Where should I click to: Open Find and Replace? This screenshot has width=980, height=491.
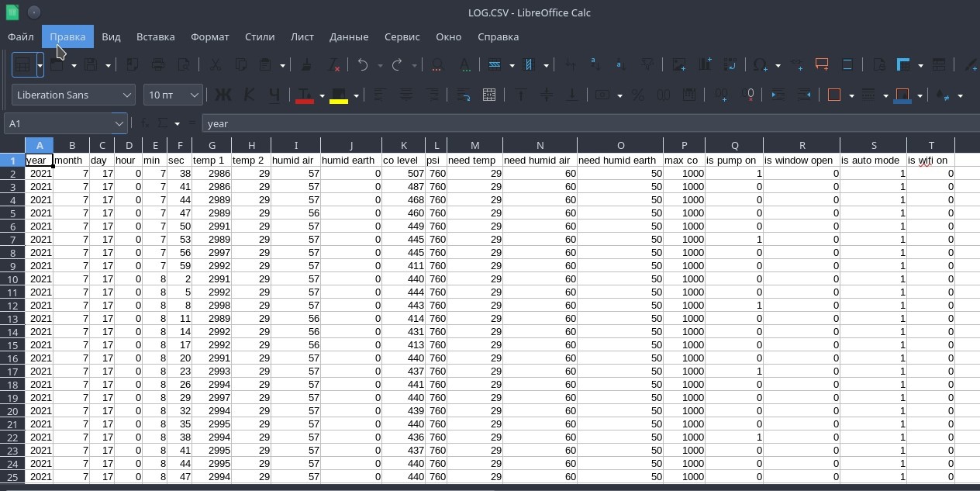[437, 65]
